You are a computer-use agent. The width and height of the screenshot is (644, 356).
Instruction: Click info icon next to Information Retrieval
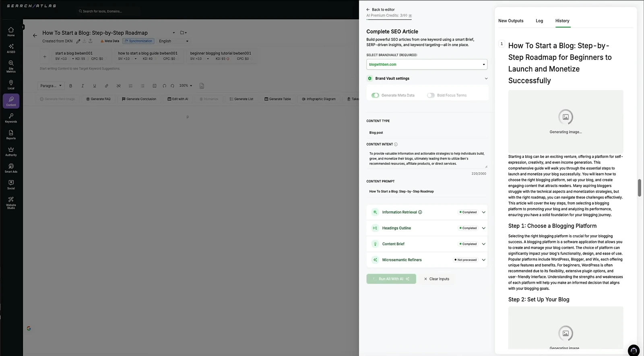(x=420, y=212)
